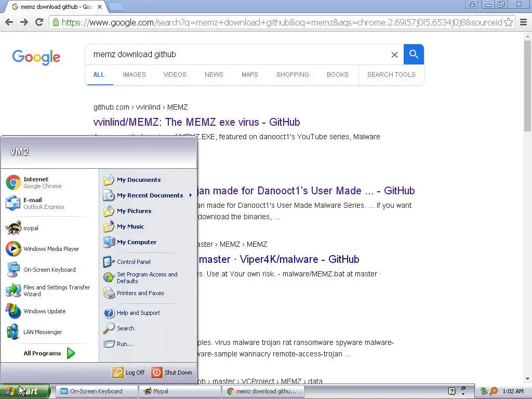Switch to memz download github taskbar item
532x399 pixels.
[263, 391]
